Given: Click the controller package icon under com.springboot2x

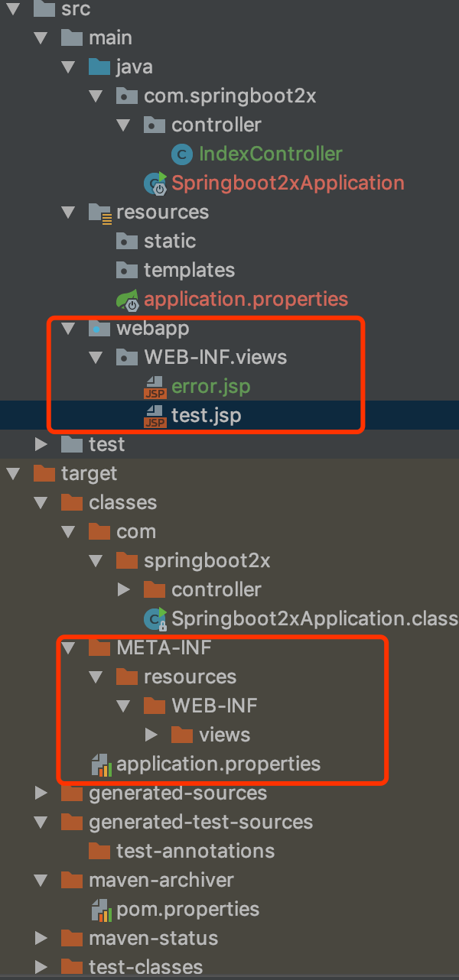Looking at the screenshot, I should (x=155, y=125).
